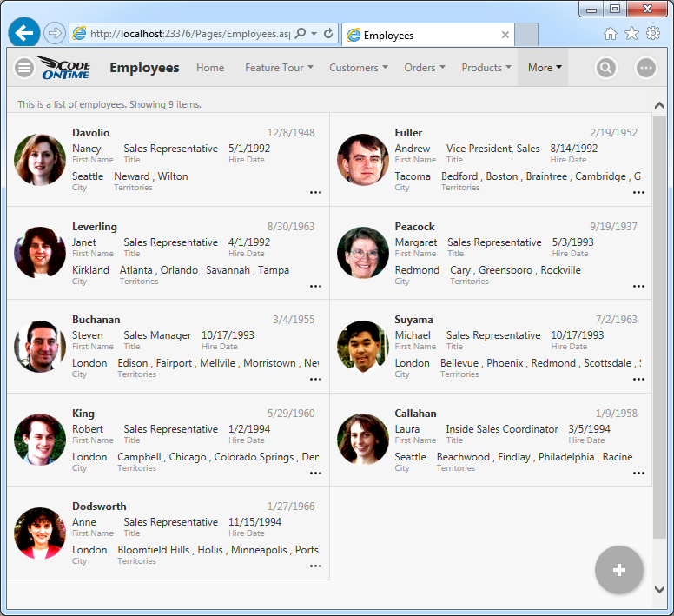Open the ellipsis menu on Dodsworth card
This screenshot has height=616, width=674.
point(315,566)
